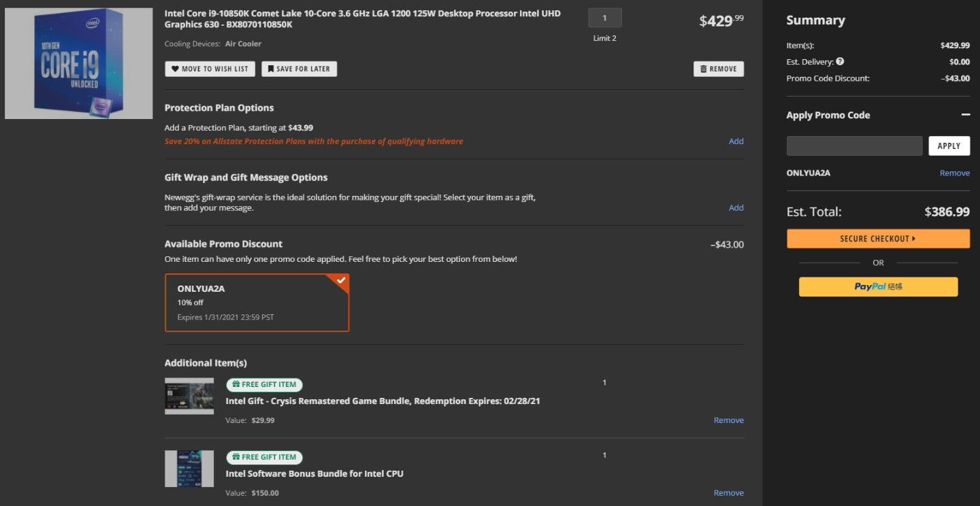
Task: Click Air Cooler cooling device text
Action: click(x=243, y=44)
